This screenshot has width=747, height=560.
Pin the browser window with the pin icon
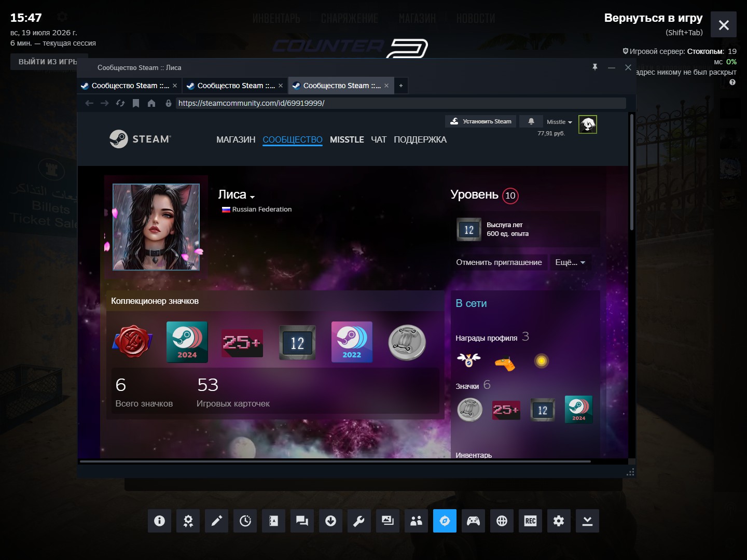(595, 67)
